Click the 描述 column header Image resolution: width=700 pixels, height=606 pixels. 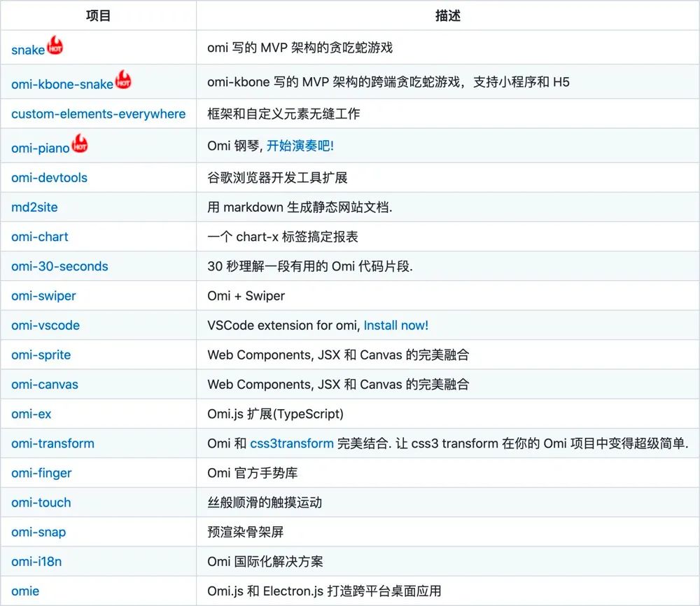448,15
